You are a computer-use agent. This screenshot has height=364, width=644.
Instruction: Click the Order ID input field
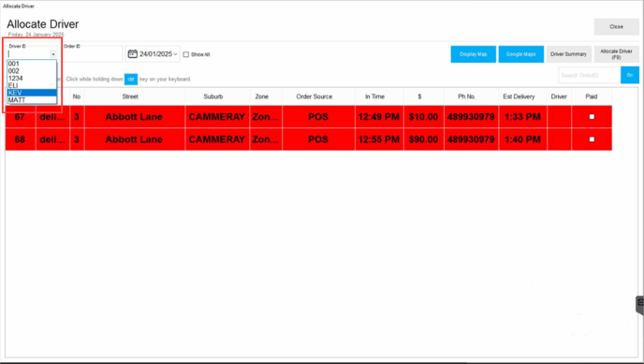93,53
